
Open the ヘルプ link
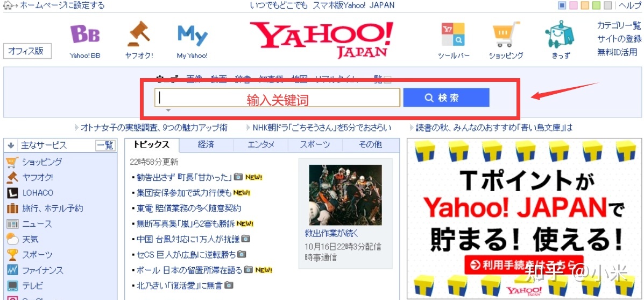pos(629,6)
